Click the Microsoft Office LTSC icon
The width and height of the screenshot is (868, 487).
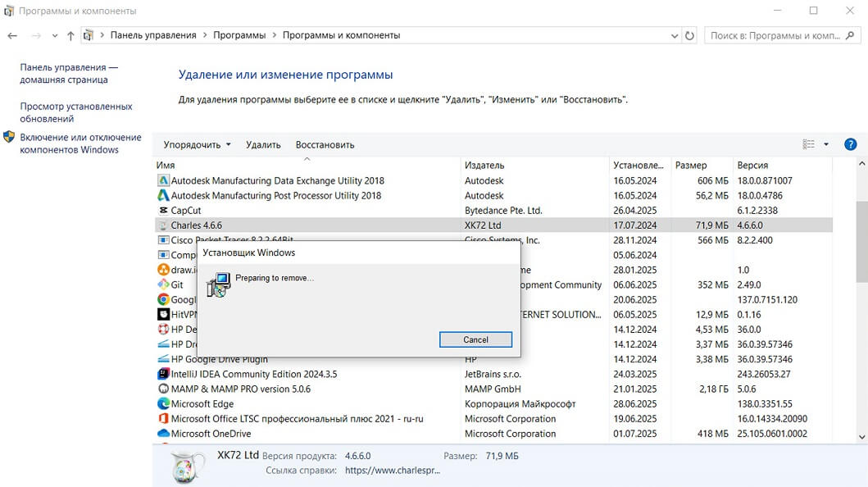[x=163, y=419]
